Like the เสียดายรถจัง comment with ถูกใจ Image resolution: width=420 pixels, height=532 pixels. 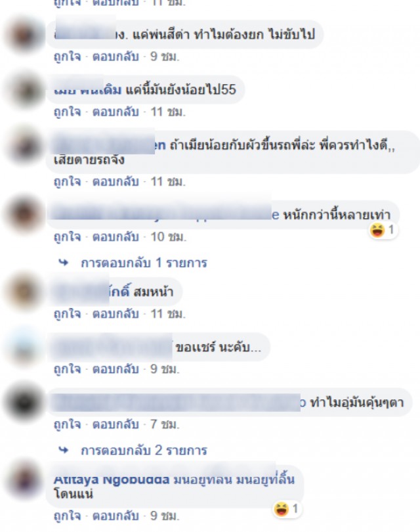(x=68, y=182)
